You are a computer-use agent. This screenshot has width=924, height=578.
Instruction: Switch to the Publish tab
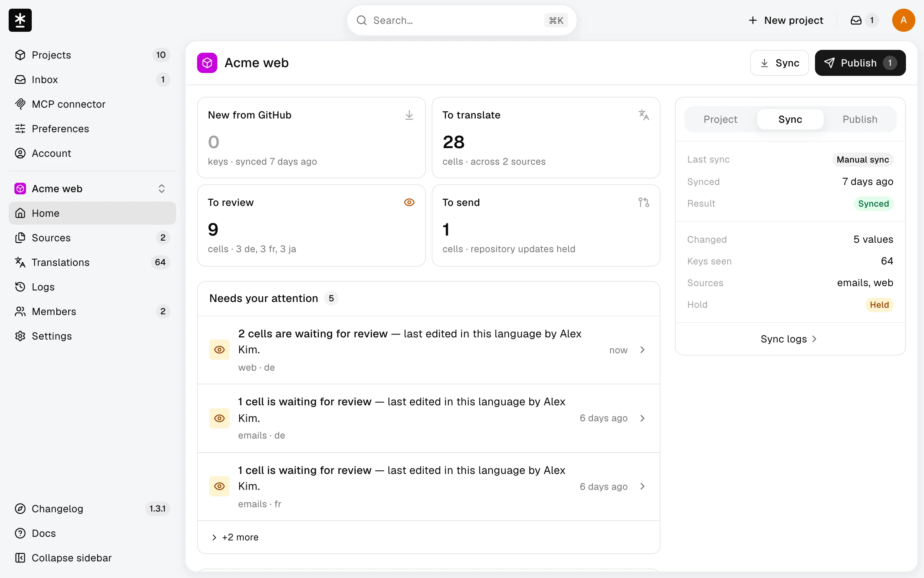click(860, 119)
